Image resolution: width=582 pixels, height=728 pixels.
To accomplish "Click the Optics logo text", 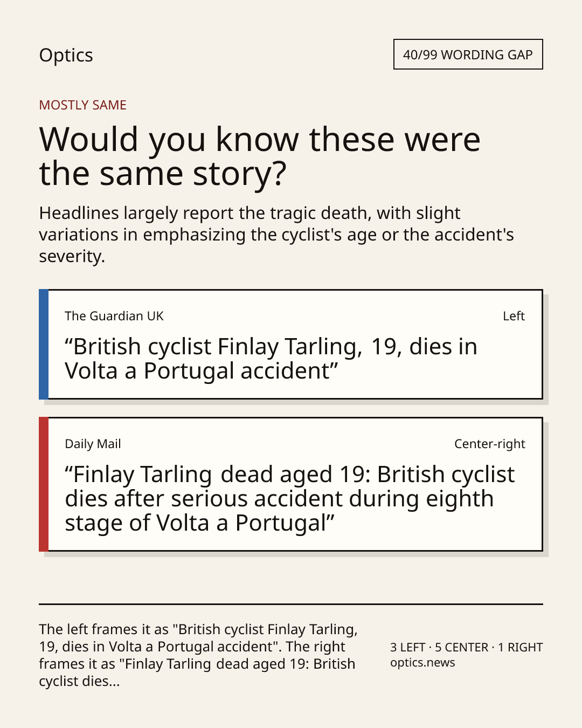I will [66, 56].
